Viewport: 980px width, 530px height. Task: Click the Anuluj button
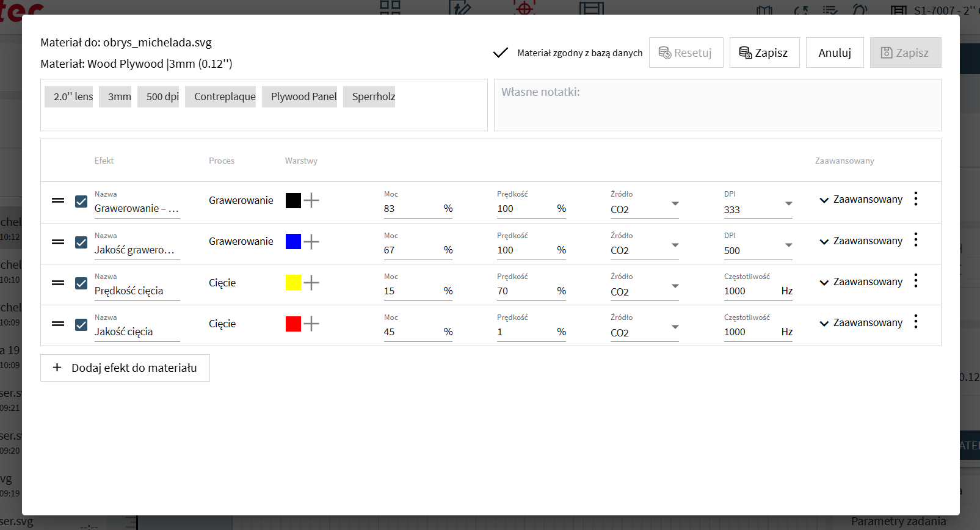point(834,53)
